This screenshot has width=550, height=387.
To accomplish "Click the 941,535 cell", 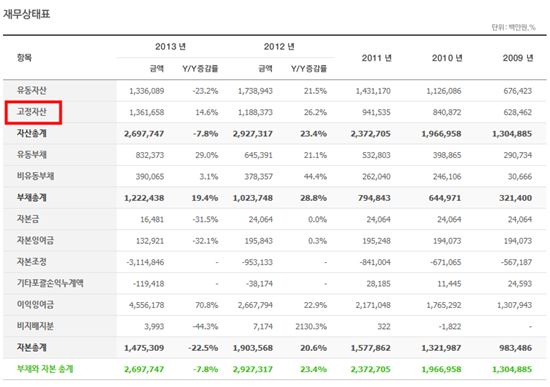I will (x=376, y=113).
